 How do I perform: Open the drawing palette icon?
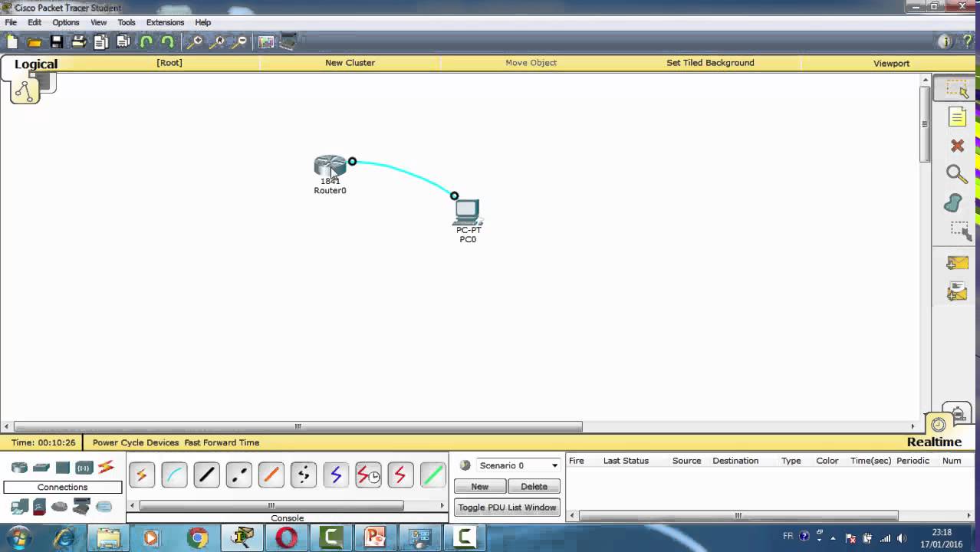click(x=266, y=42)
